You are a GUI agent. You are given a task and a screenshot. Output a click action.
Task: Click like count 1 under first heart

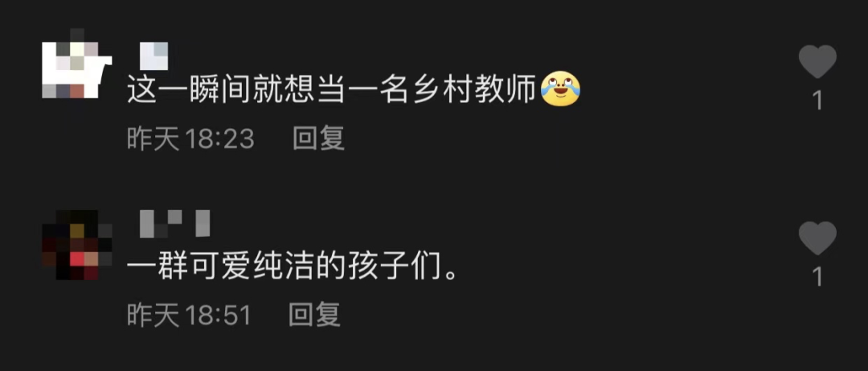pos(817,101)
